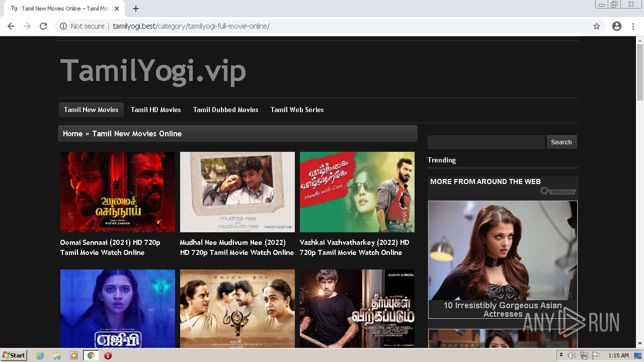Click the 10 Irresistibly Gorgeous Asian Actresses caption

(x=503, y=310)
